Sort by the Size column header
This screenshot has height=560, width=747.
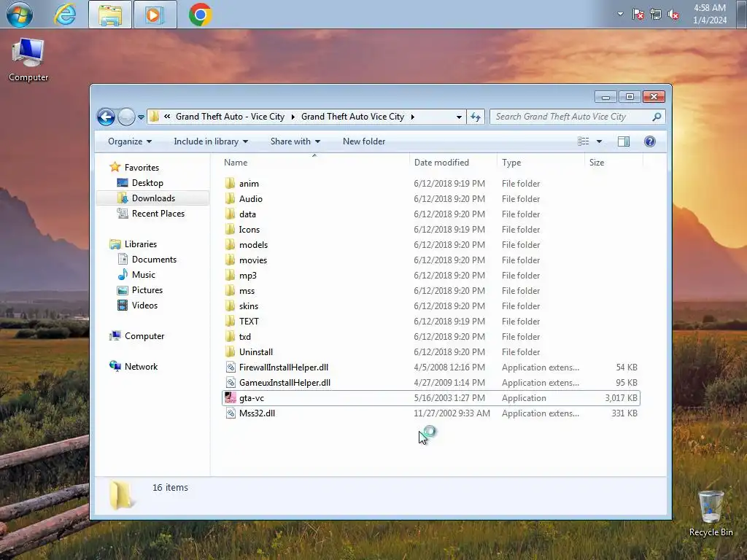[597, 163]
